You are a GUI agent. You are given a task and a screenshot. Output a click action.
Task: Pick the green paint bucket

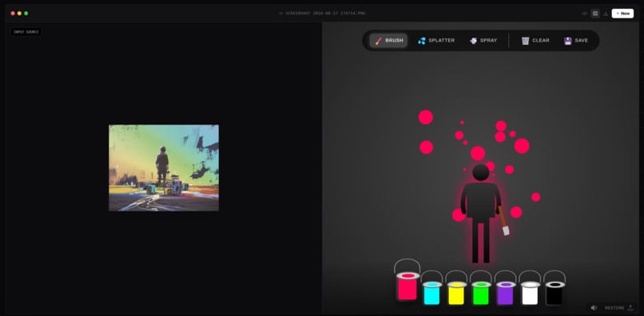click(481, 288)
